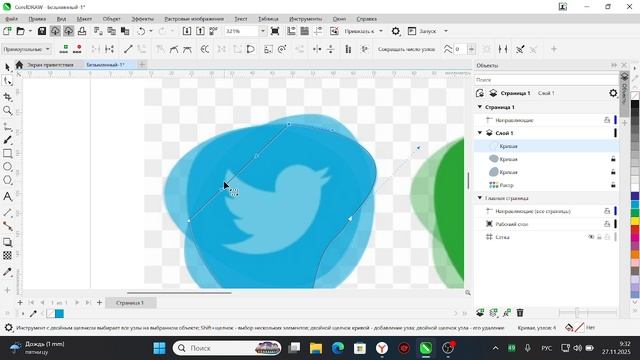Collapse the Слой 1 layer node

coord(480,133)
